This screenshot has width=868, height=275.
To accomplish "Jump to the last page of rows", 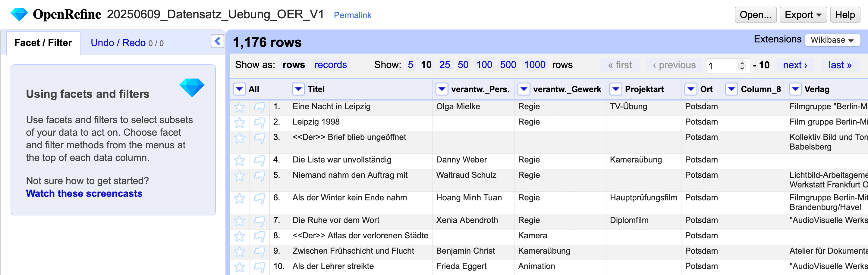I will [x=840, y=65].
